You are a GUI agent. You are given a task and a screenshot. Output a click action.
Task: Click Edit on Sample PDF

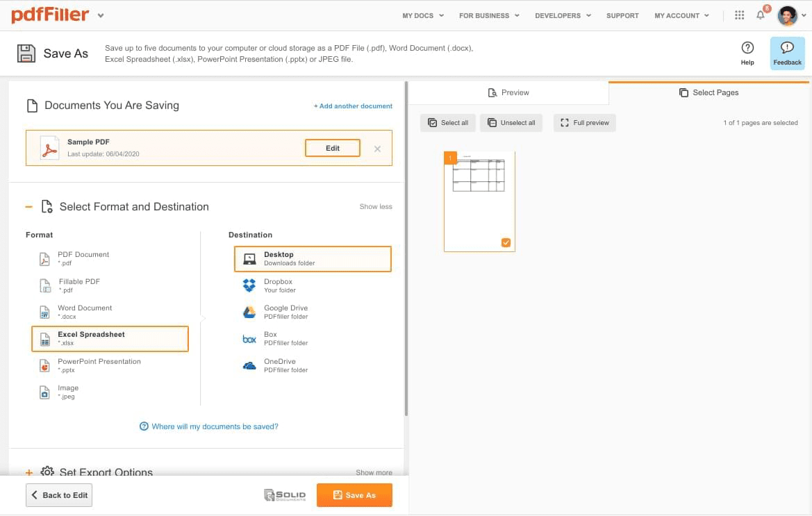tap(333, 148)
